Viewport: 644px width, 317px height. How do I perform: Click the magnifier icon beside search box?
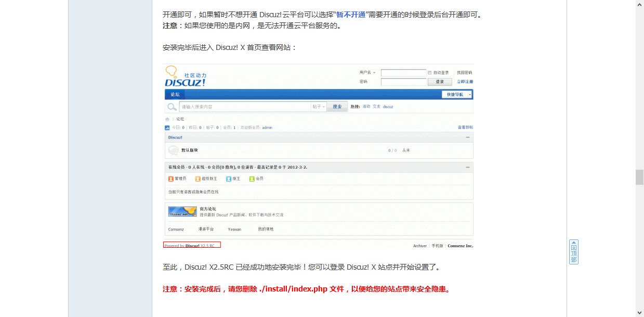coord(172,107)
